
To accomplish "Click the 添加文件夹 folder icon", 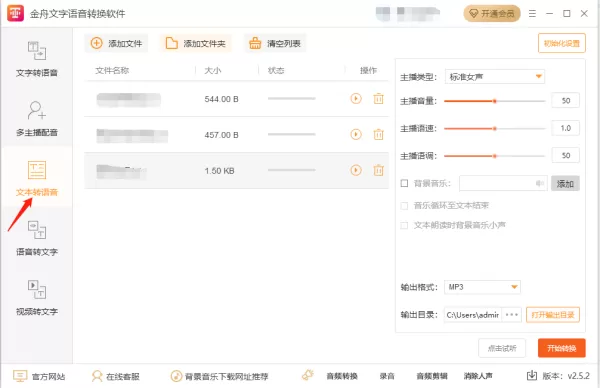I will click(171, 43).
